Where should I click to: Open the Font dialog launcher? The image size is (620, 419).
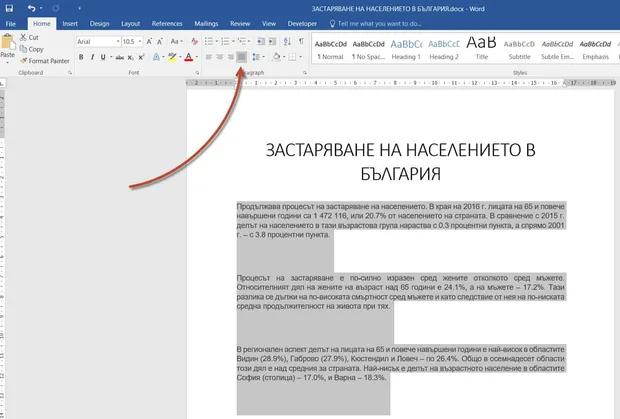(197, 73)
